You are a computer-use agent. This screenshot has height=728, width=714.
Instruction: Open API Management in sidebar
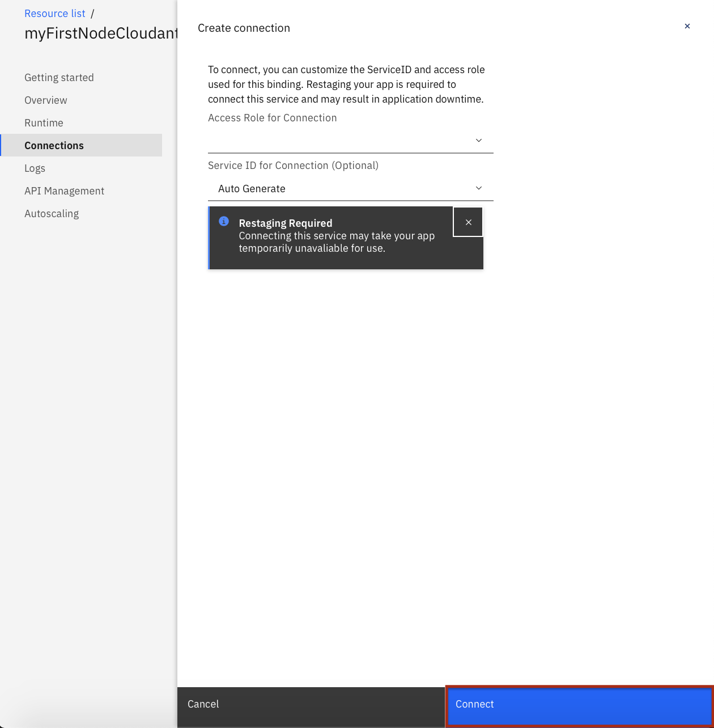65,191
